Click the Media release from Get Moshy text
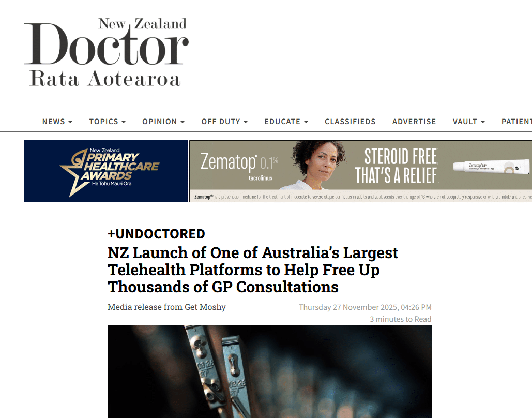This screenshot has height=418, width=532. (166, 307)
